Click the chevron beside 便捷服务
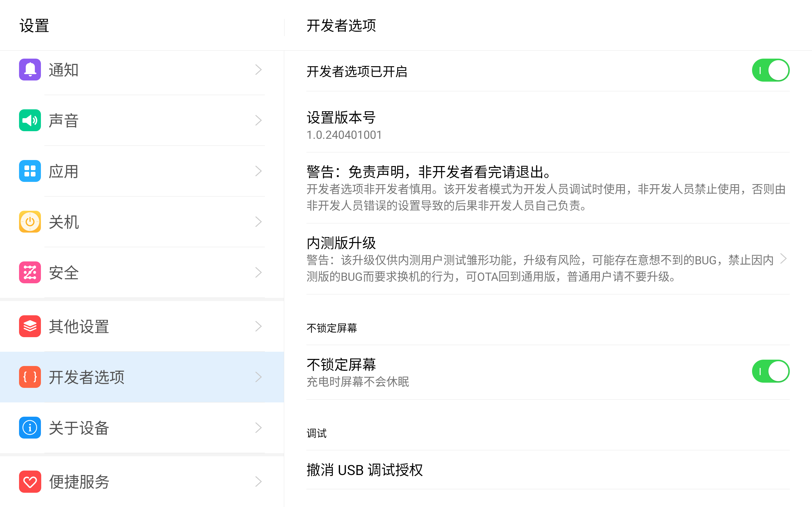This screenshot has width=812, height=507. (258, 482)
